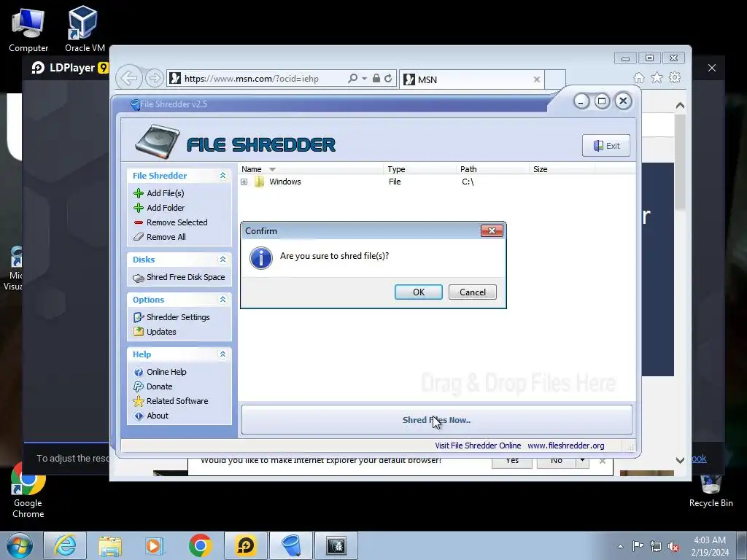
Task: Close the LDPlayer window with X
Action: pos(712,68)
